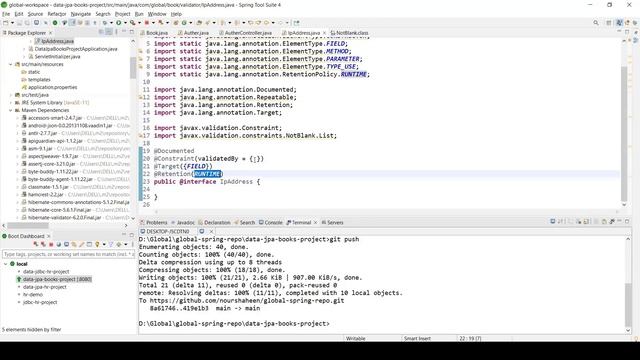
Task: Click the New file toolbar icon
Action: tap(6, 23)
